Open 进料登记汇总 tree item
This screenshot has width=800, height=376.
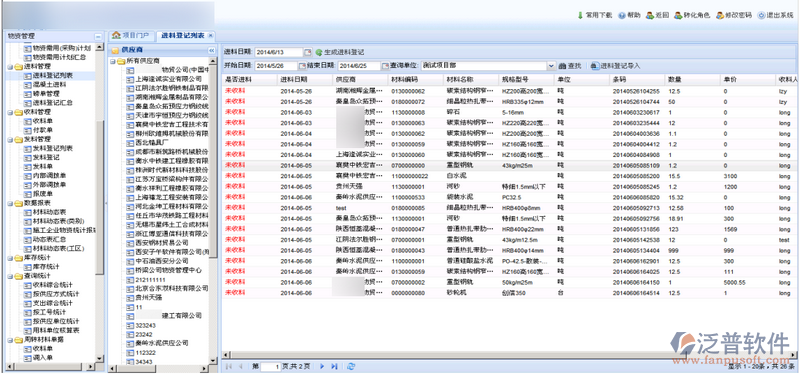(53, 103)
